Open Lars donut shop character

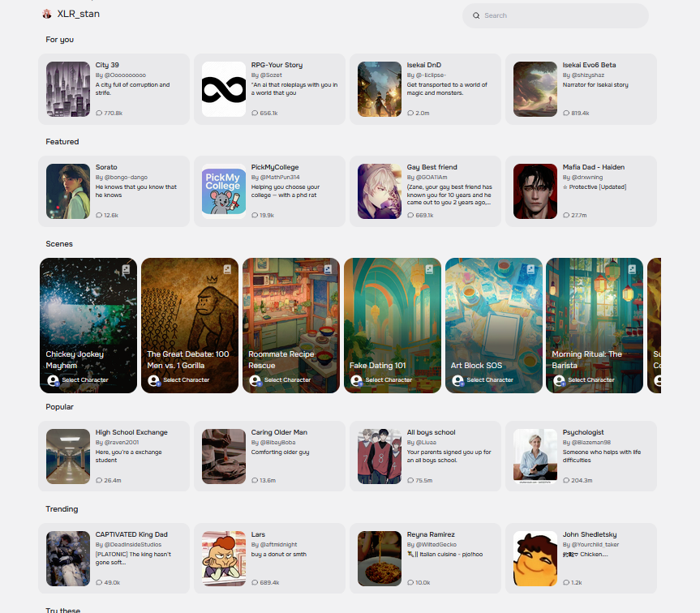tap(269, 559)
